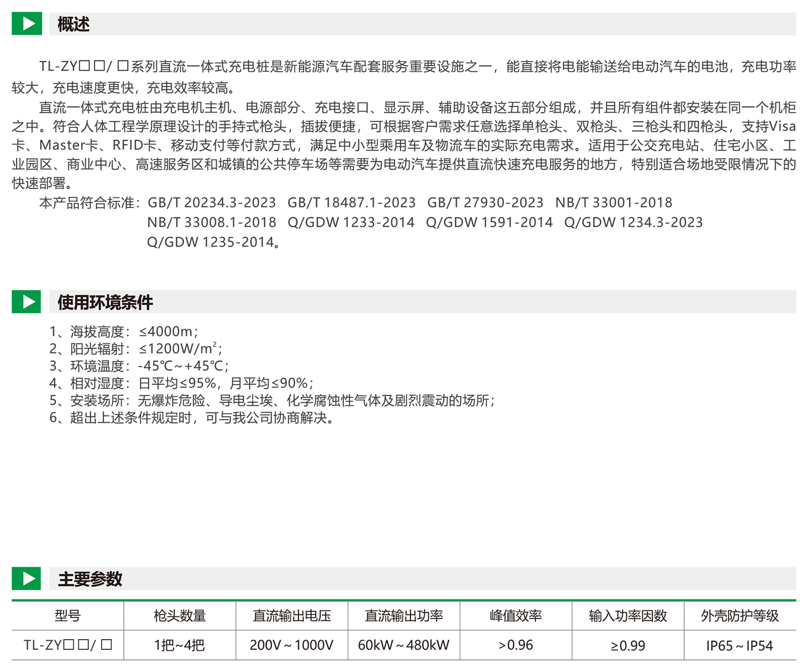Click the green arrow icon beside 概述
Image resolution: width=808 pixels, height=672 pixels.
coord(26,24)
